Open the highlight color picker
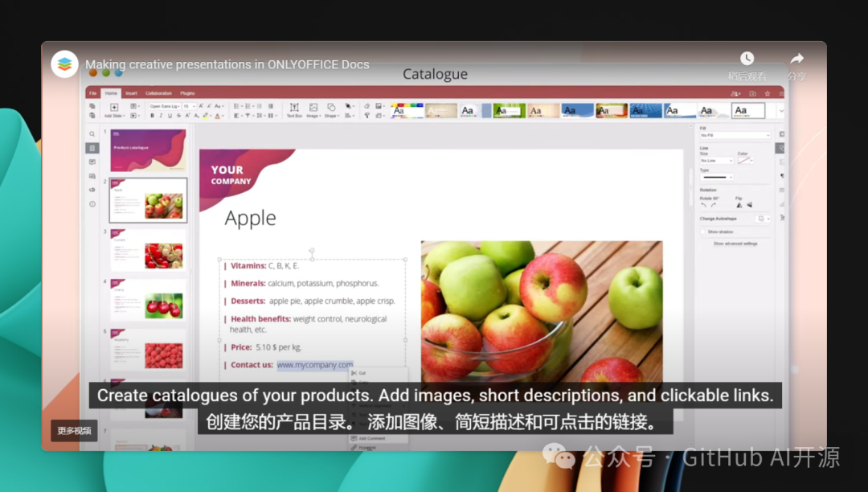Screen dimensions: 868x492 (206, 116)
